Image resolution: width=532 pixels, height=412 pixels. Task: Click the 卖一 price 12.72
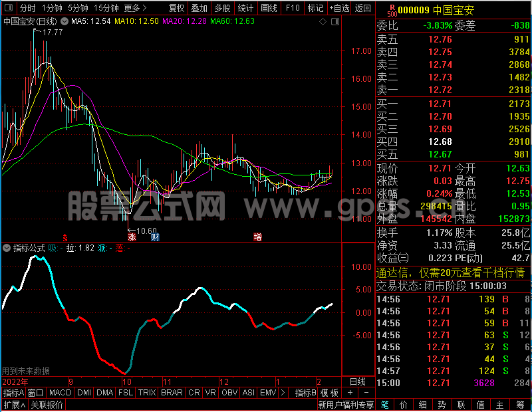pyautogui.click(x=440, y=90)
